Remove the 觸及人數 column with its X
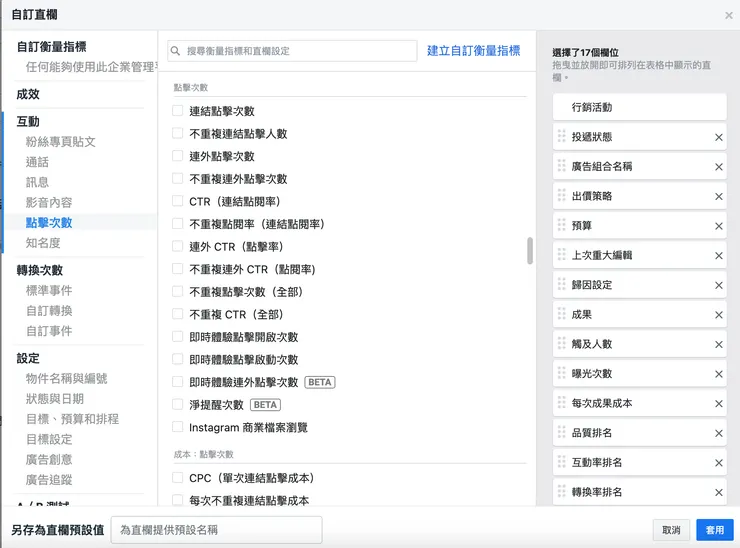This screenshot has width=740, height=548. (x=718, y=345)
